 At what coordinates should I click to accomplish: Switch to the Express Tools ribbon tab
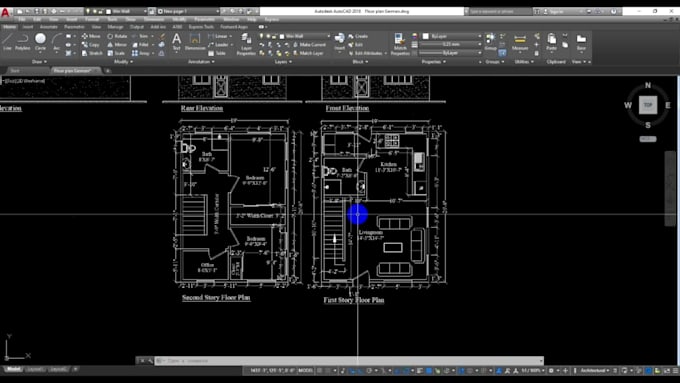pos(201,27)
